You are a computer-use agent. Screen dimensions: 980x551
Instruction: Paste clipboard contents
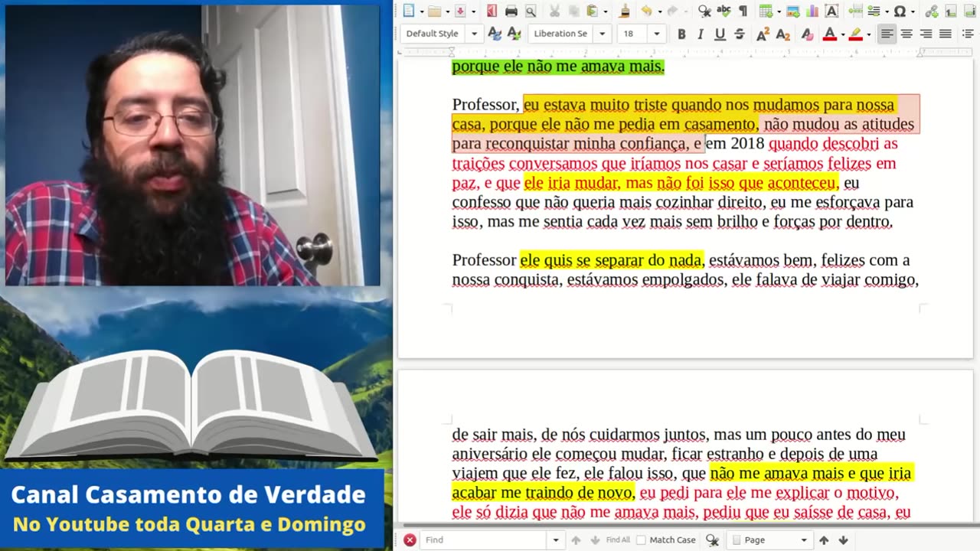tap(592, 11)
